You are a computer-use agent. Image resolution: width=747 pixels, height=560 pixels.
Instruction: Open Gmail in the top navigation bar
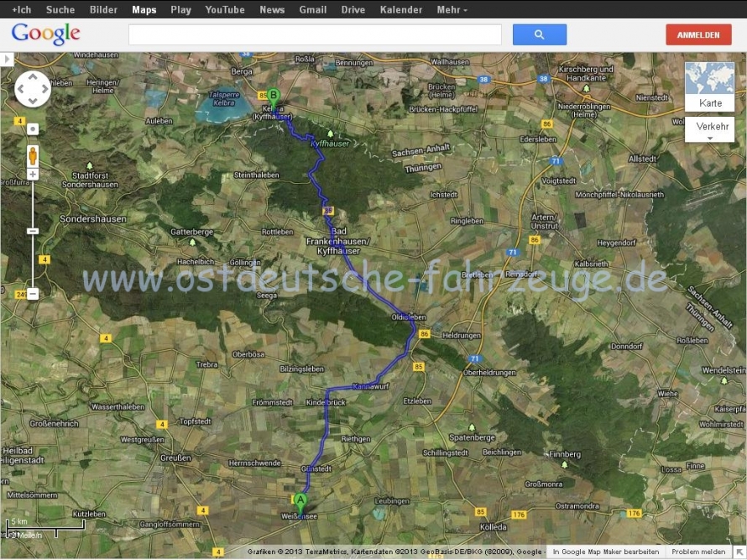click(313, 9)
